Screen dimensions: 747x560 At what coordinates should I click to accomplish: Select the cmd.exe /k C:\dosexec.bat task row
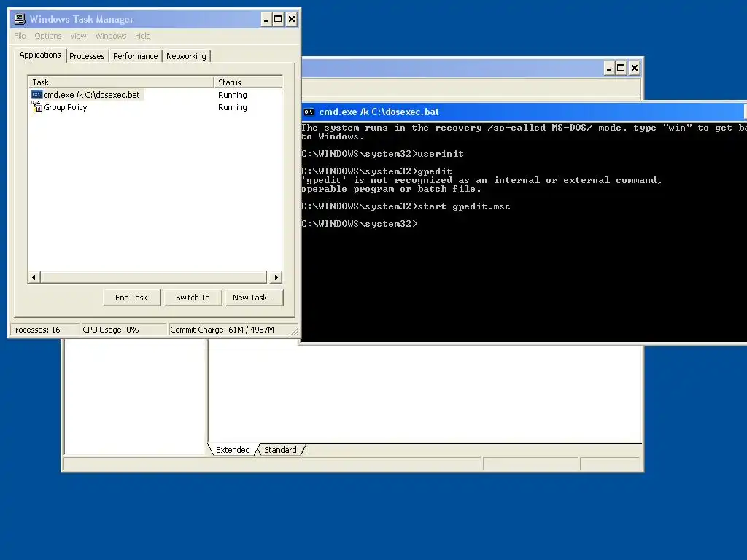(x=155, y=95)
